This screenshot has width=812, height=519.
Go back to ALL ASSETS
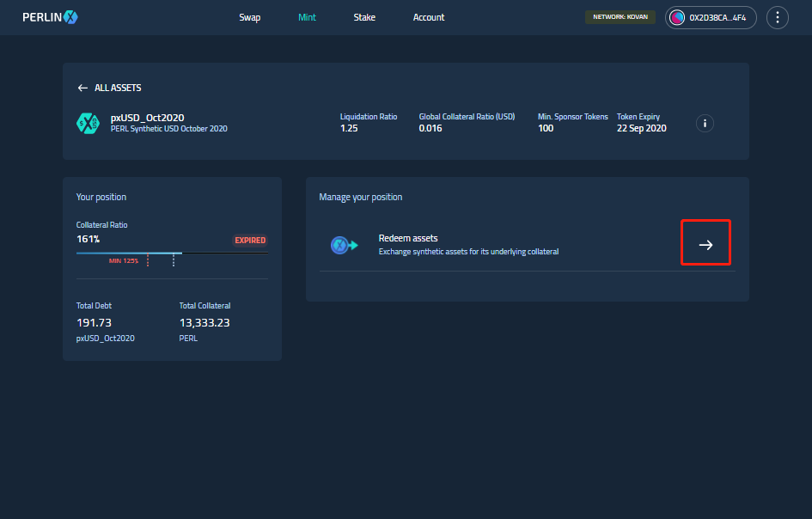tap(118, 88)
